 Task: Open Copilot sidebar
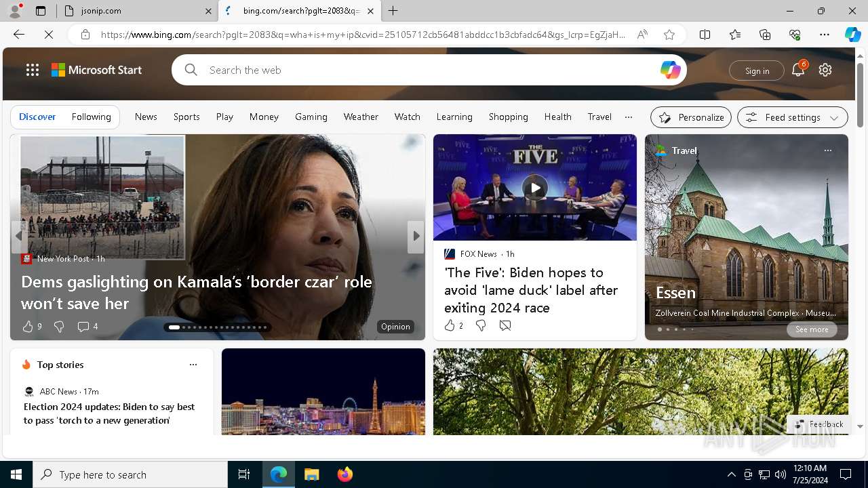point(852,35)
